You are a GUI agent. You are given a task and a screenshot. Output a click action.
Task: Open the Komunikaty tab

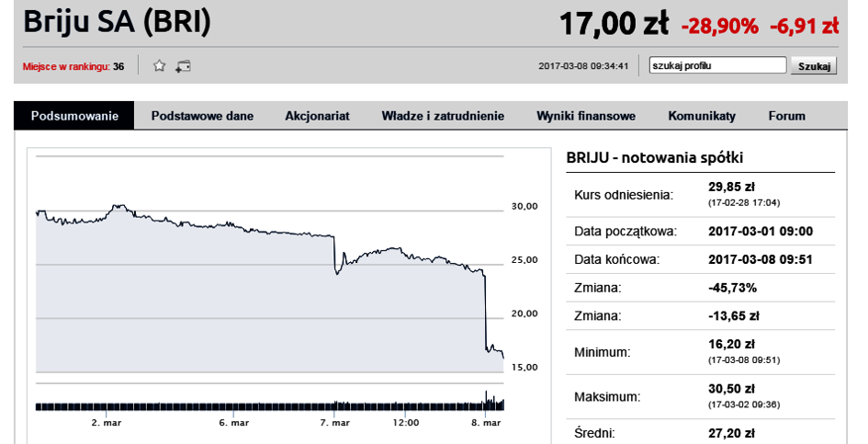point(702,116)
